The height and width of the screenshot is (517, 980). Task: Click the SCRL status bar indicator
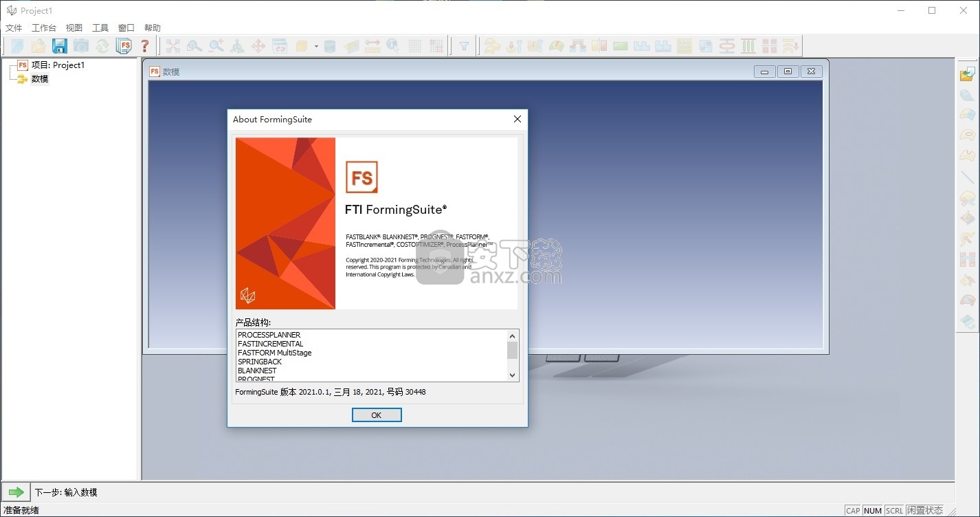point(894,511)
